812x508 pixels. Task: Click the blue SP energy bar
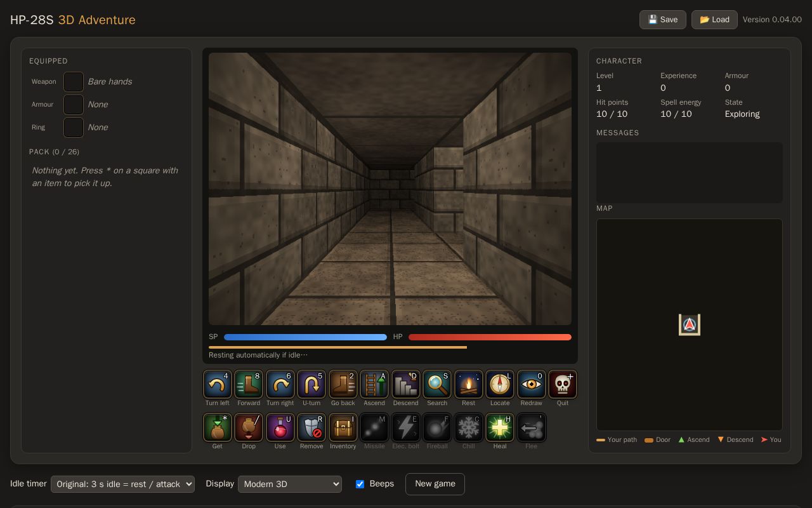click(x=305, y=337)
